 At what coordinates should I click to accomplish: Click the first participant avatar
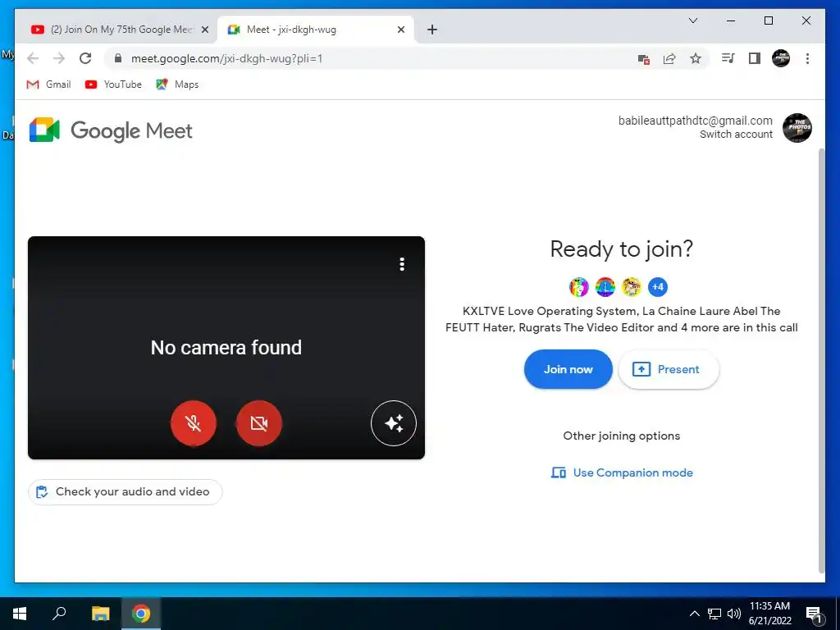[x=578, y=287]
